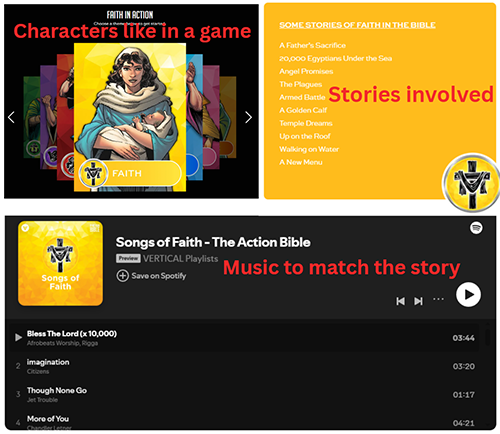The height and width of the screenshot is (434, 500).
Task: Select the track named Imagination
Action: pos(48,362)
